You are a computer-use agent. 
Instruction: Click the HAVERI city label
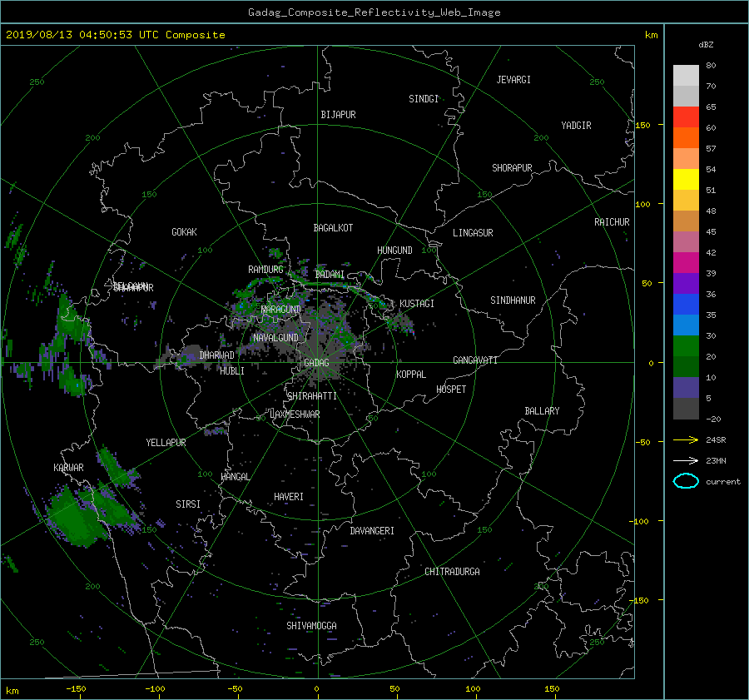pos(289,497)
